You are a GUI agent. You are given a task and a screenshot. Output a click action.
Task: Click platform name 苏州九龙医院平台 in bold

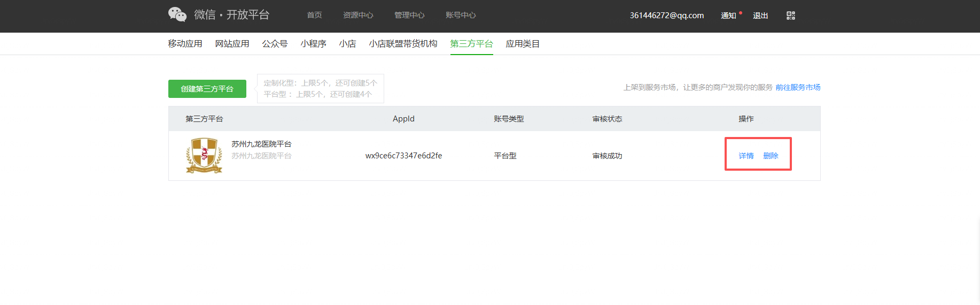(261, 144)
